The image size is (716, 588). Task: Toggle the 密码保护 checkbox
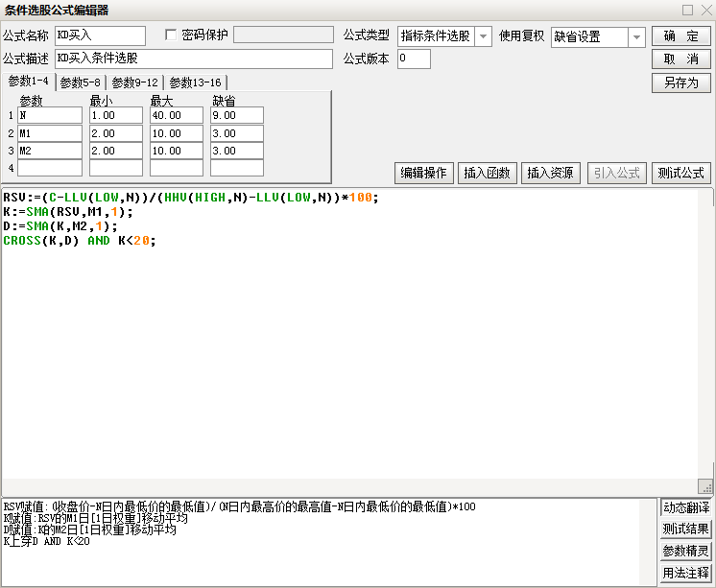click(171, 35)
